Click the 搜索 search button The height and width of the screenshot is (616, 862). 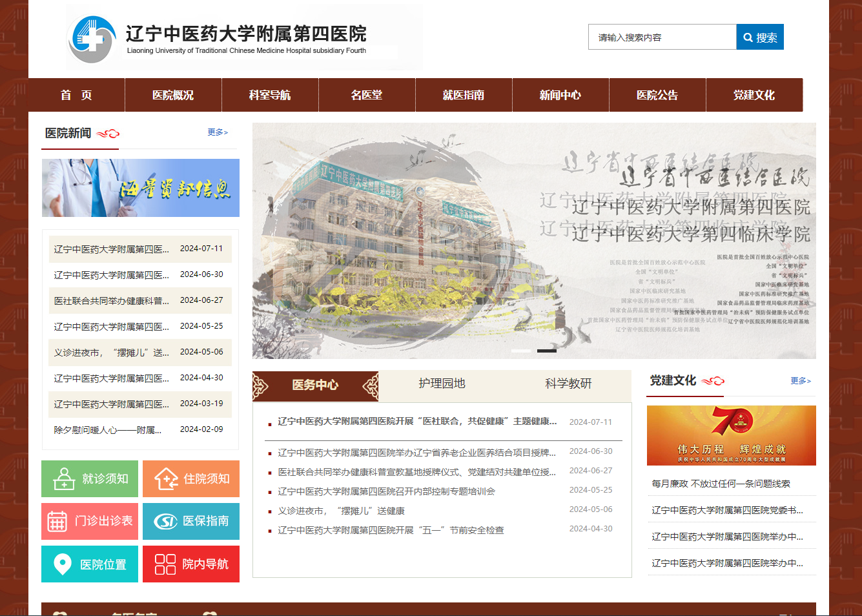tap(760, 37)
